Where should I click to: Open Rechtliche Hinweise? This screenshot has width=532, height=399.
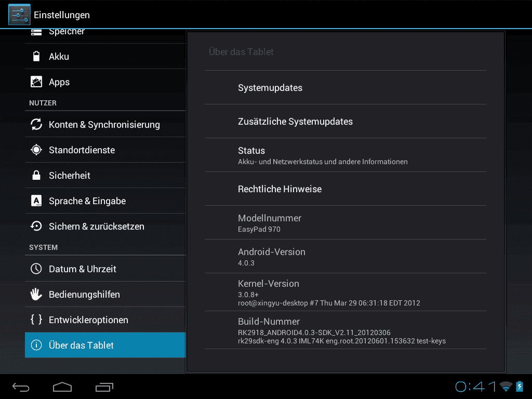click(x=345, y=189)
